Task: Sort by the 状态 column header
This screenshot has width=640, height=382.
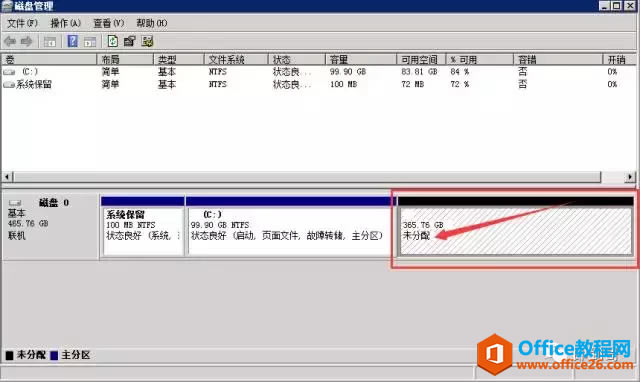Action: [297, 60]
